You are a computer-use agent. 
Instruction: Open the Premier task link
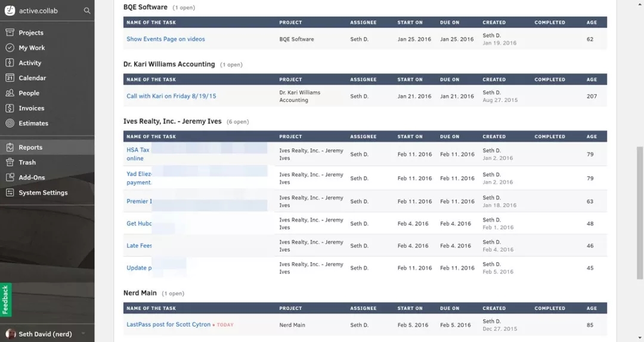coord(139,201)
